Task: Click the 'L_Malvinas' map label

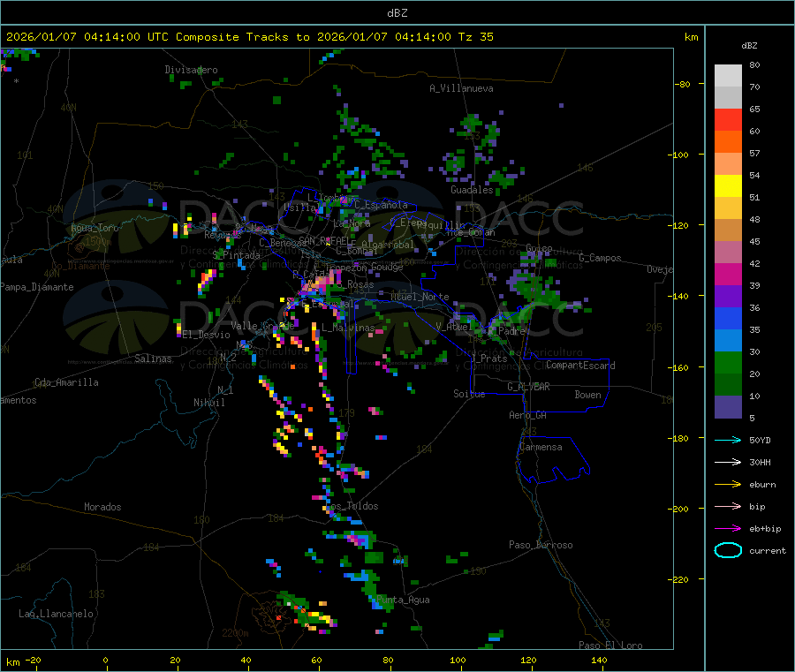Action: (348, 328)
